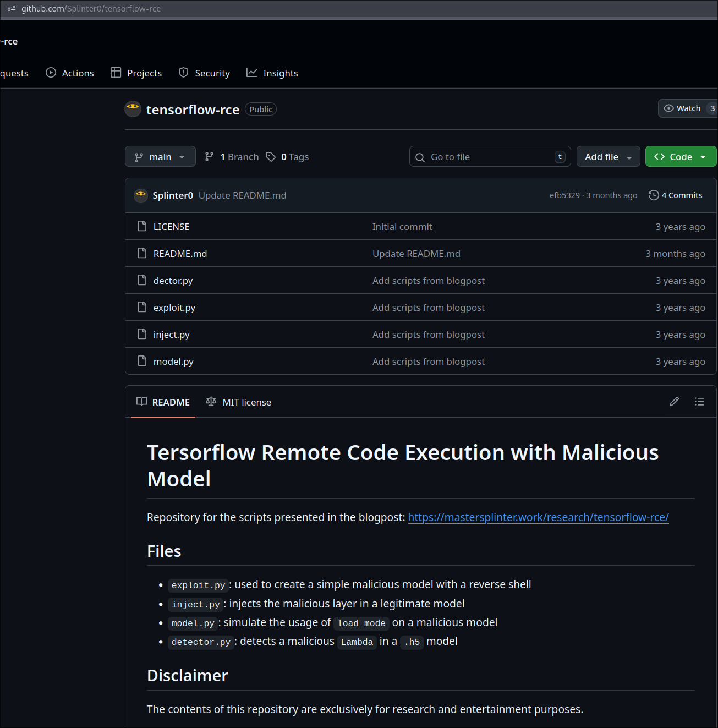Open the 0 Tags link
The width and height of the screenshot is (718, 728).
[x=287, y=157]
